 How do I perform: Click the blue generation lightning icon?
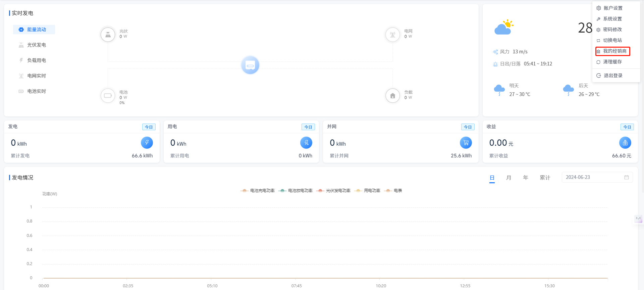pyautogui.click(x=147, y=143)
